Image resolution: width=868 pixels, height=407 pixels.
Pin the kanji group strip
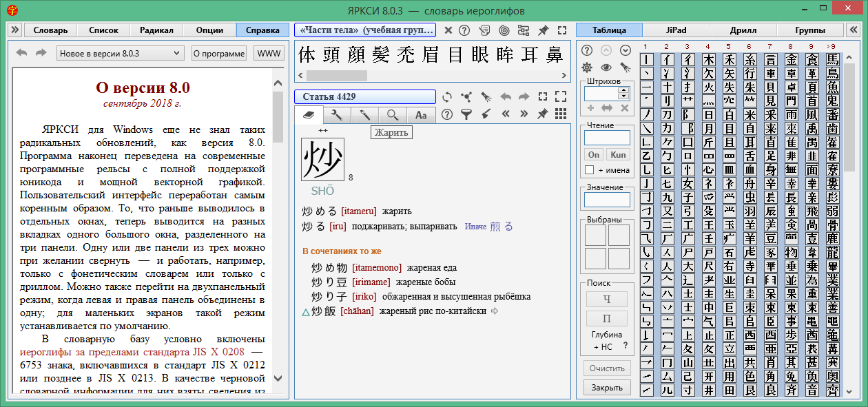543,30
